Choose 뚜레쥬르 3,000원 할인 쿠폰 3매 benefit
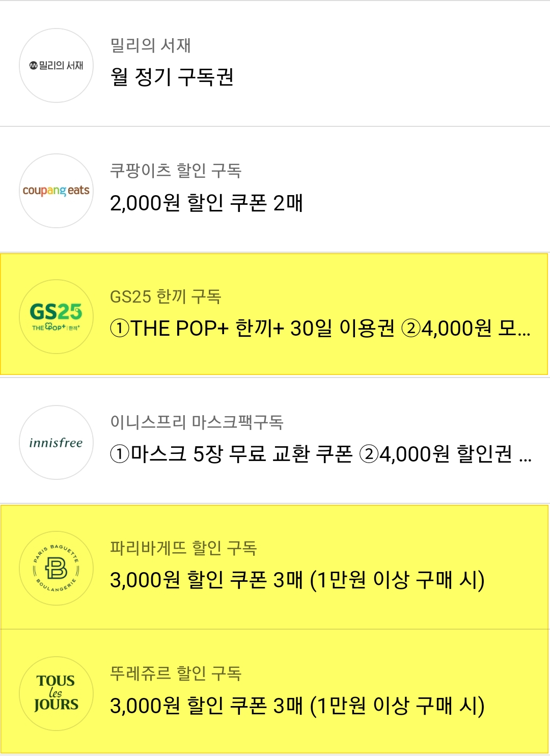 tap(297, 706)
